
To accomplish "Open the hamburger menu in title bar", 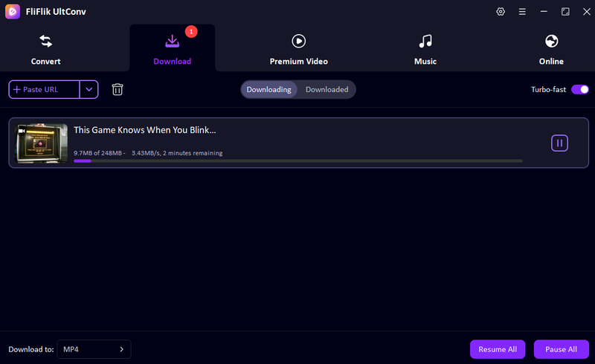I will pos(522,12).
